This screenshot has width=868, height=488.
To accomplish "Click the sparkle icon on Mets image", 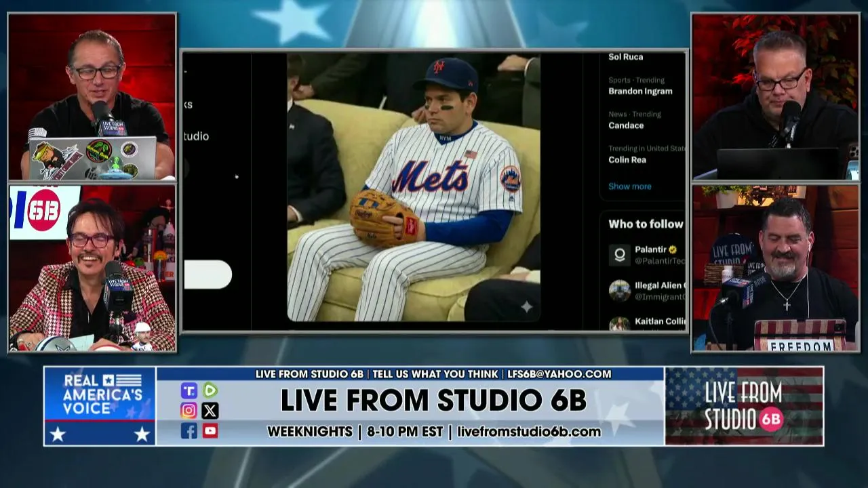I will [526, 307].
